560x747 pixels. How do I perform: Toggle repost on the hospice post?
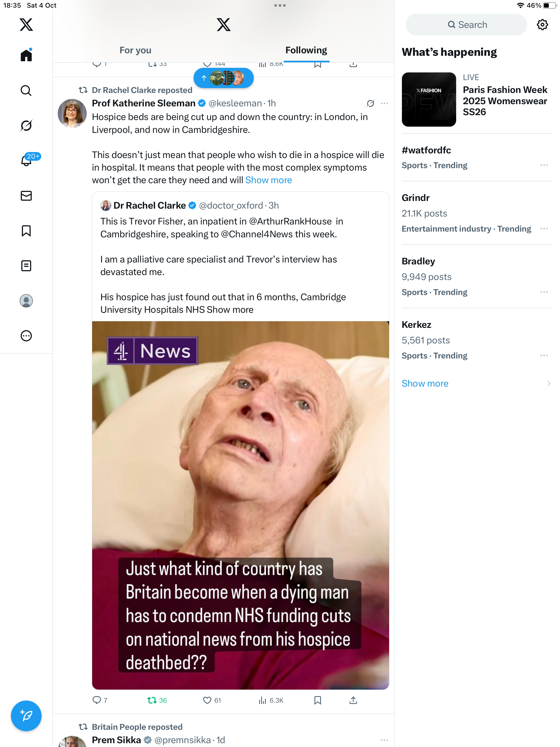click(152, 701)
